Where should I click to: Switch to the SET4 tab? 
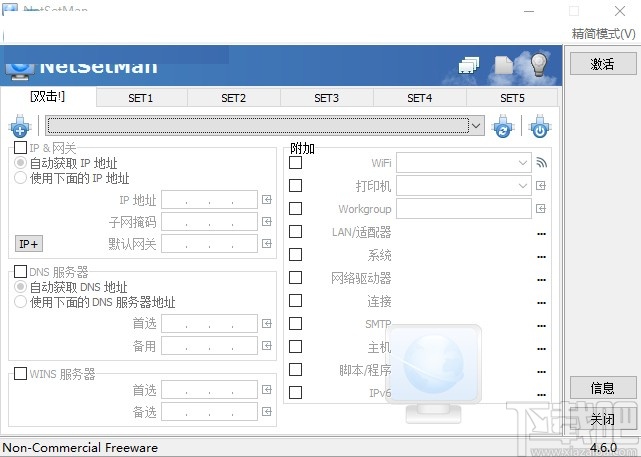click(419, 98)
